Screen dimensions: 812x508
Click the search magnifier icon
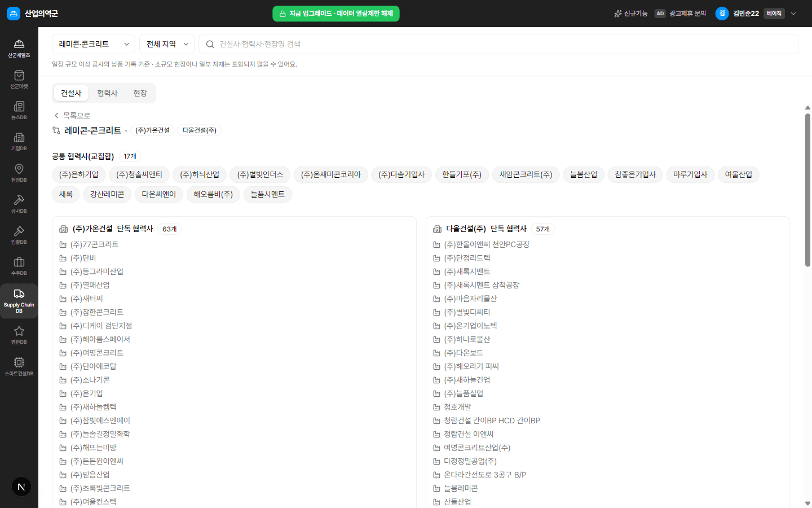click(x=210, y=44)
